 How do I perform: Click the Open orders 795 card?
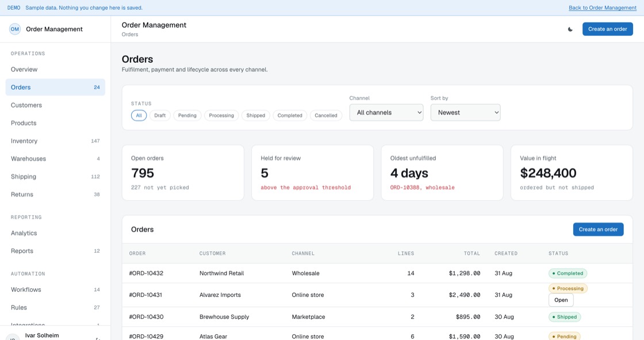pos(183,173)
